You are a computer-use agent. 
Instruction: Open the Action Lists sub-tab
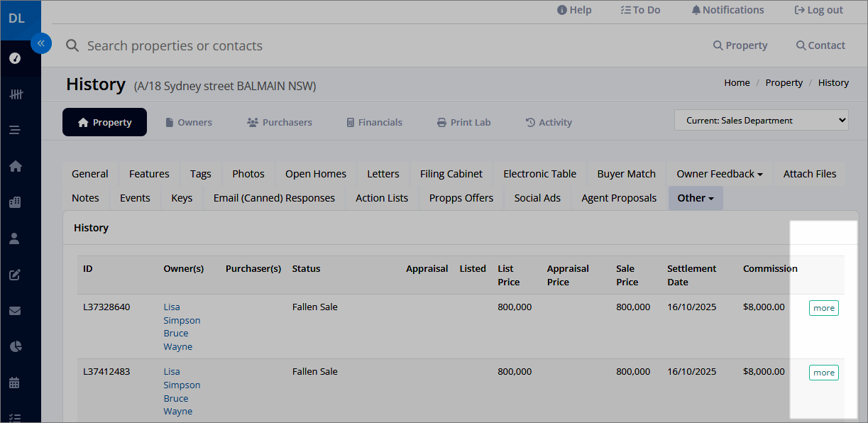(x=382, y=198)
